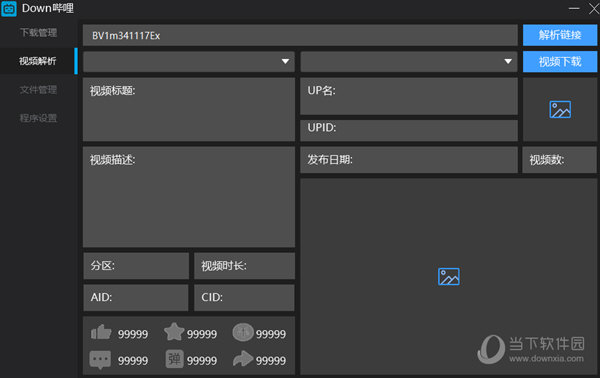
Task: Open 程序设置 tab
Action: point(38,118)
